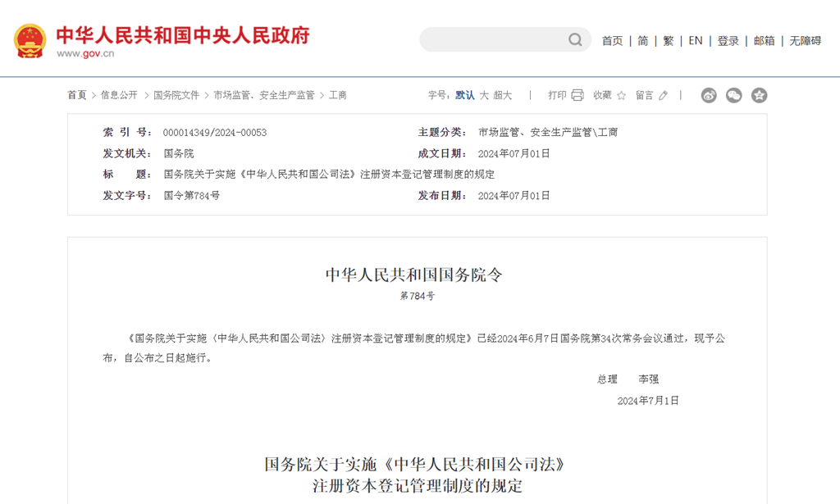Click the favorite star outline icon
840x504 pixels.
(622, 95)
